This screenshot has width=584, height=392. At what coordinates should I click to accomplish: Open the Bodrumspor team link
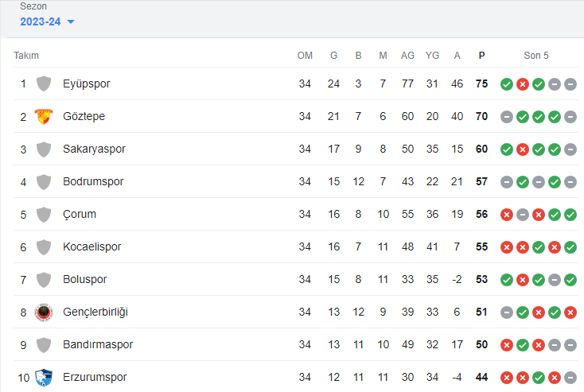click(x=93, y=181)
